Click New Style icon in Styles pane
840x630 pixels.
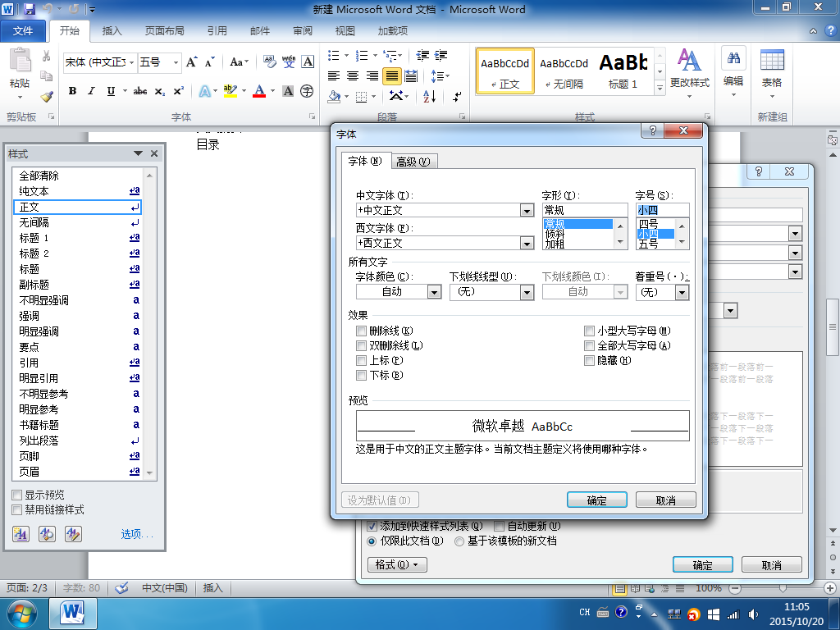coord(21,533)
